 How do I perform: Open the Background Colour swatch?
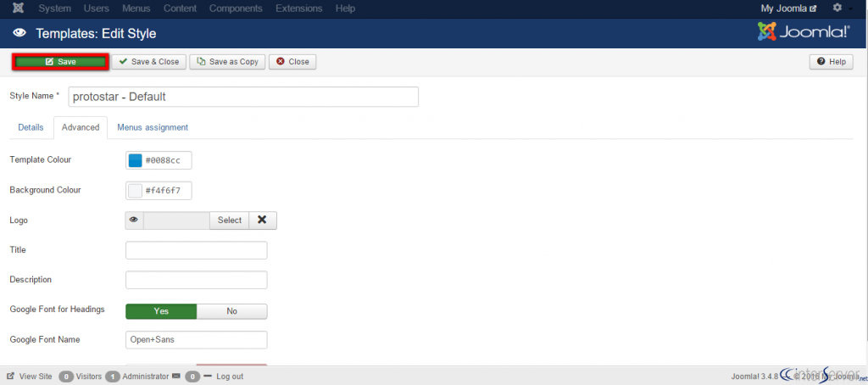[135, 191]
